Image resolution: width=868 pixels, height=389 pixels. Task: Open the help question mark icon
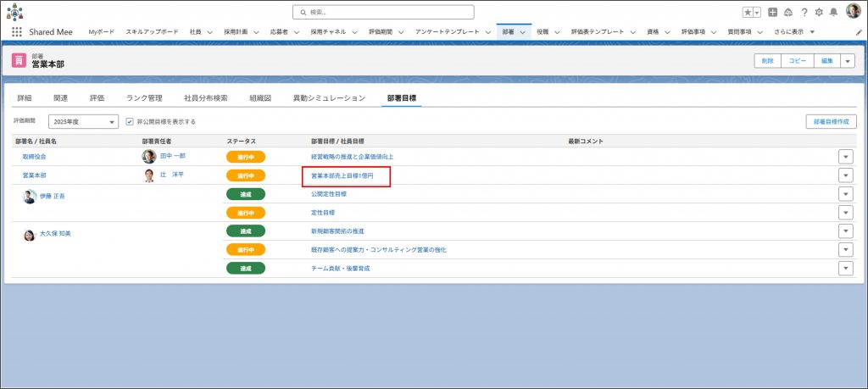tap(804, 13)
